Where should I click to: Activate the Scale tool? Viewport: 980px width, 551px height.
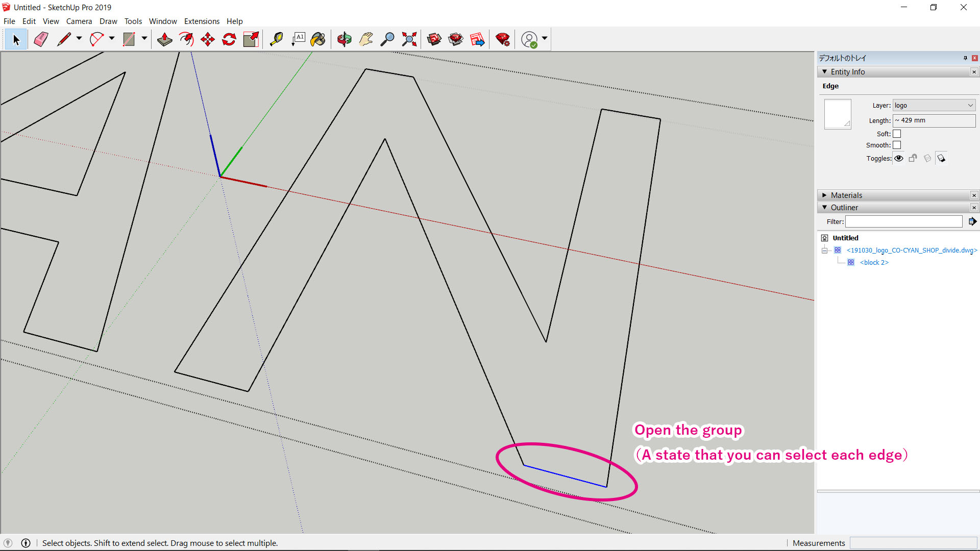251,39
